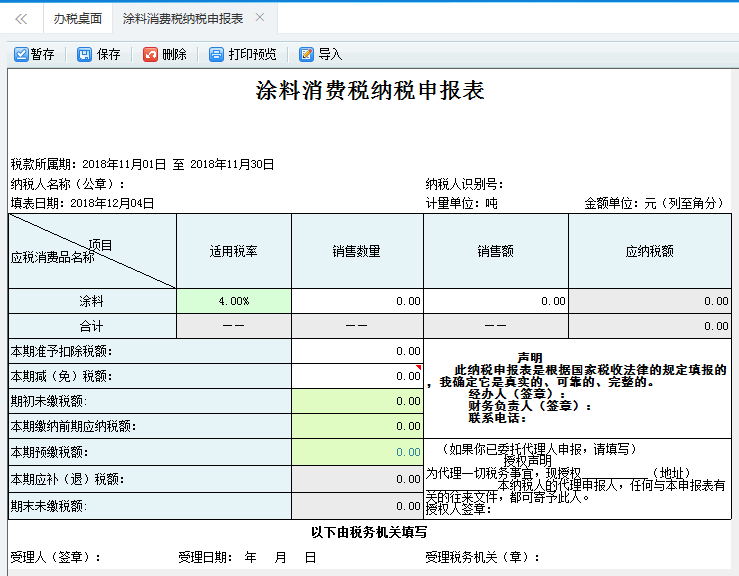The width and height of the screenshot is (739, 576).
Task: Switch to the 办税桌面 tab
Action: (77, 18)
